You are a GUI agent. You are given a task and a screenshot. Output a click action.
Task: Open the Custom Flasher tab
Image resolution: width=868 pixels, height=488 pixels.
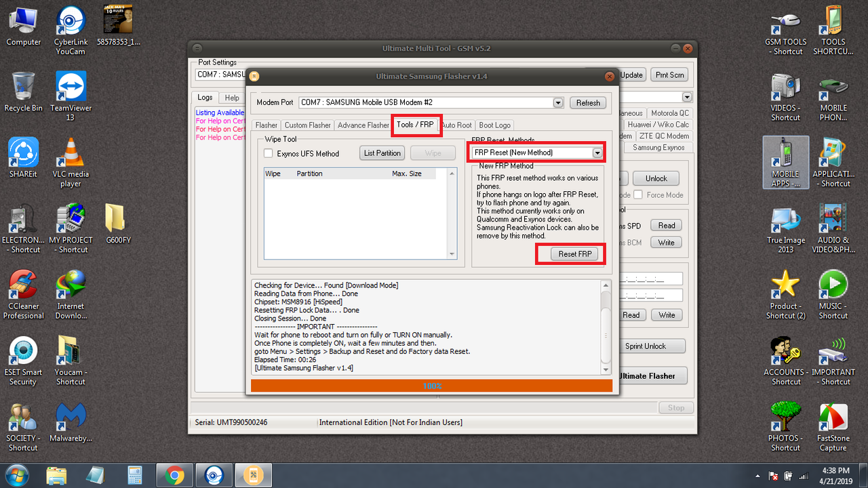click(307, 125)
